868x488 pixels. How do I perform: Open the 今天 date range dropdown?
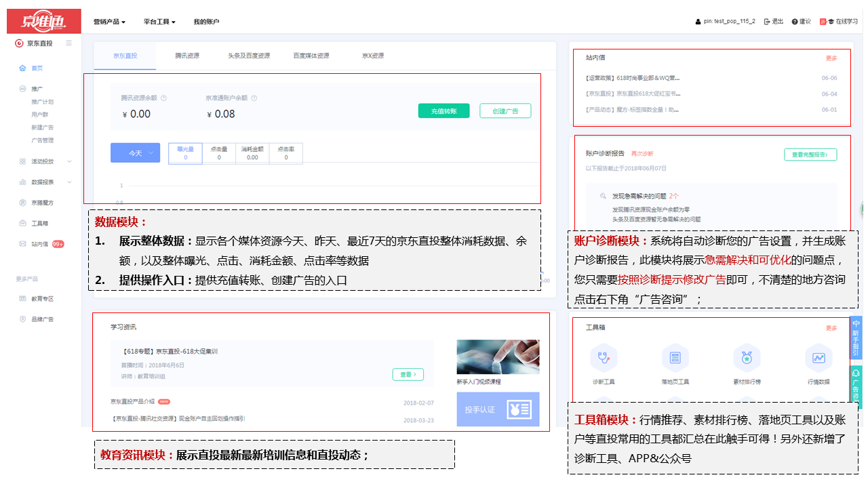135,153
